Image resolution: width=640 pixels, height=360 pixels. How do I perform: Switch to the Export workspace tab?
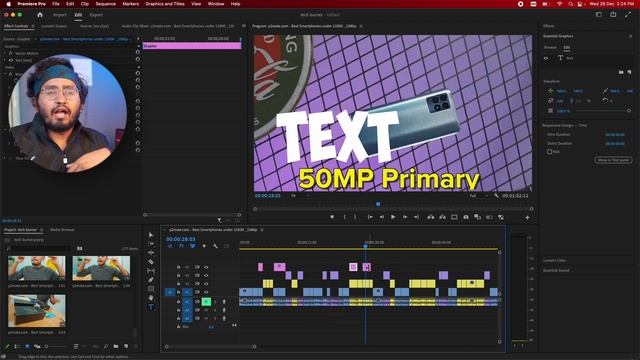[x=96, y=15]
